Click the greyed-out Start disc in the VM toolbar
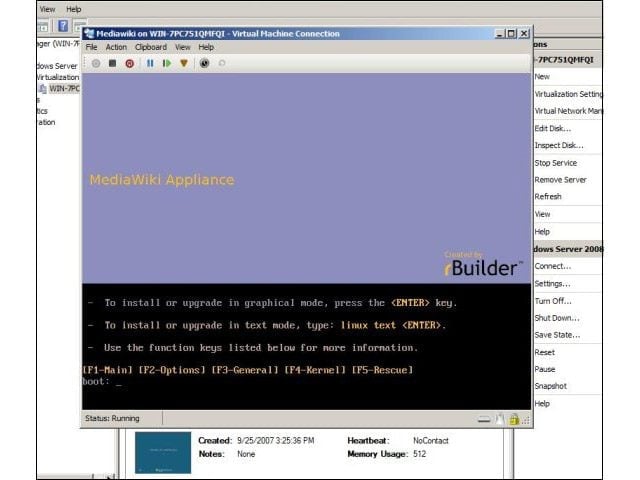This screenshot has width=640, height=480. (x=96, y=63)
